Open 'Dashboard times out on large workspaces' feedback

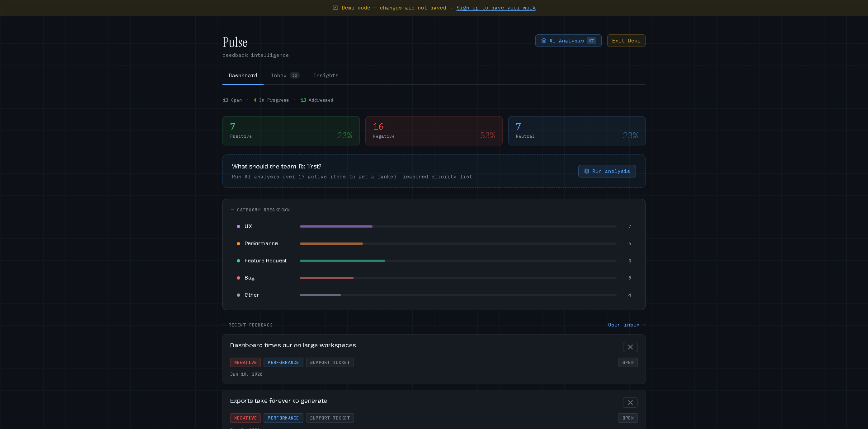pos(293,345)
